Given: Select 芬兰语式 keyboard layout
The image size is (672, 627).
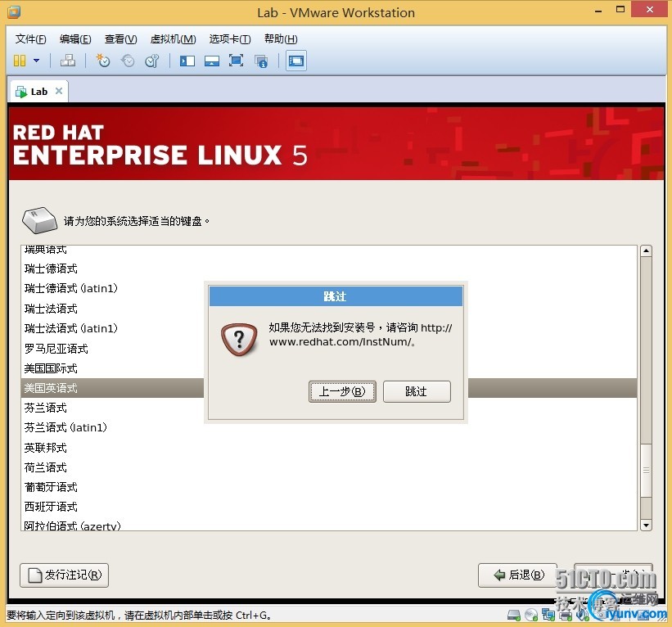Looking at the screenshot, I should (329, 408).
